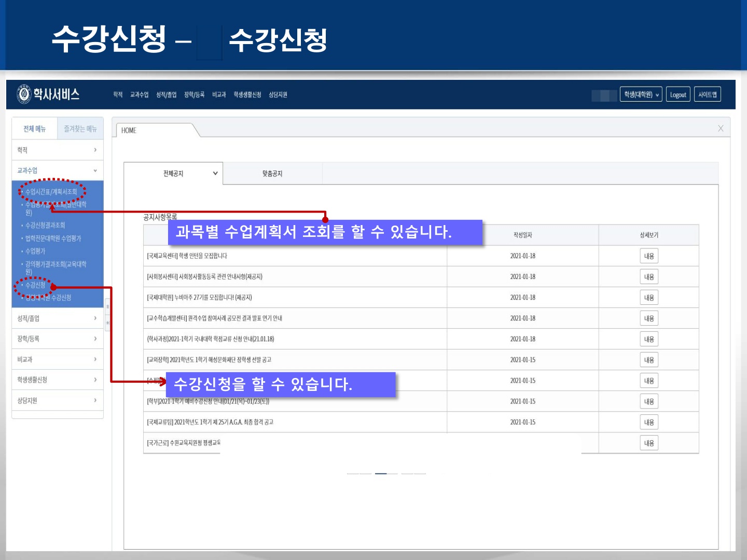This screenshot has height=560, width=747.
Task: Click 내용 button for 국제교육센터 인턴 notice
Action: point(648,256)
